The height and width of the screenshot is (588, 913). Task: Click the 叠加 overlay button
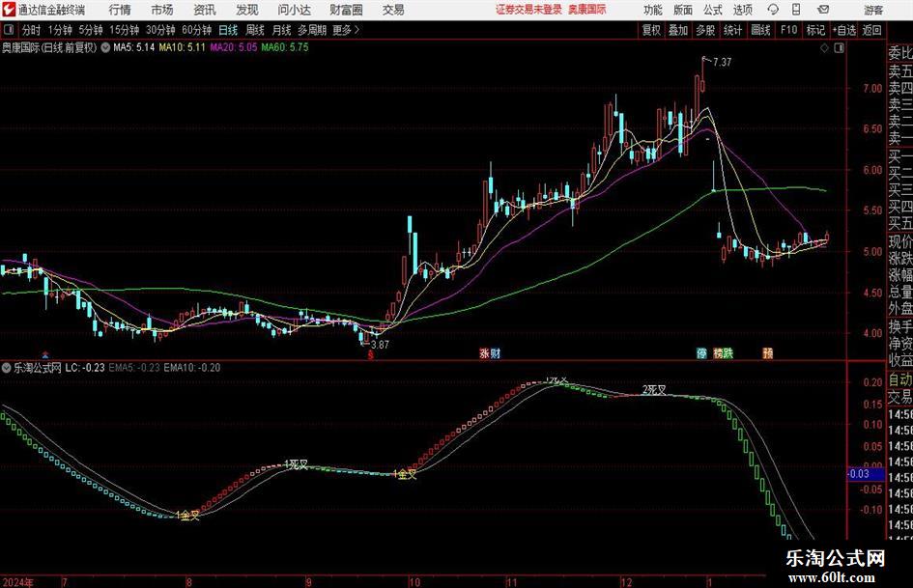pyautogui.click(x=678, y=30)
